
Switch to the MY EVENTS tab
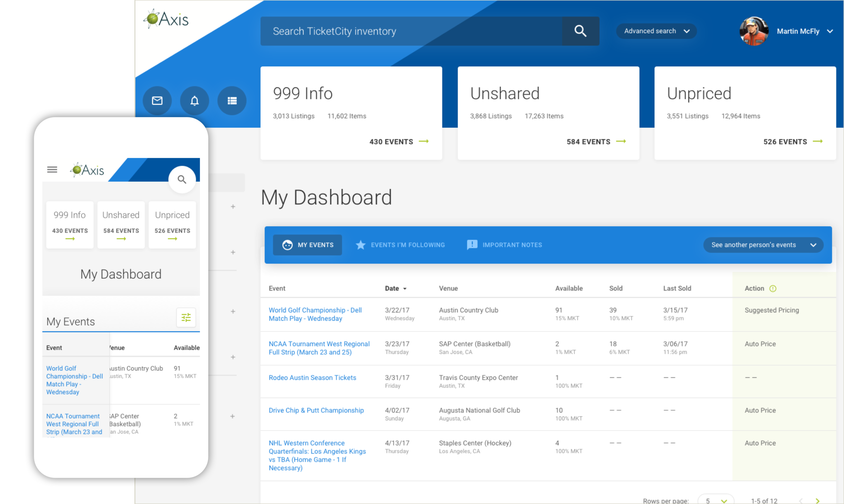pos(308,245)
